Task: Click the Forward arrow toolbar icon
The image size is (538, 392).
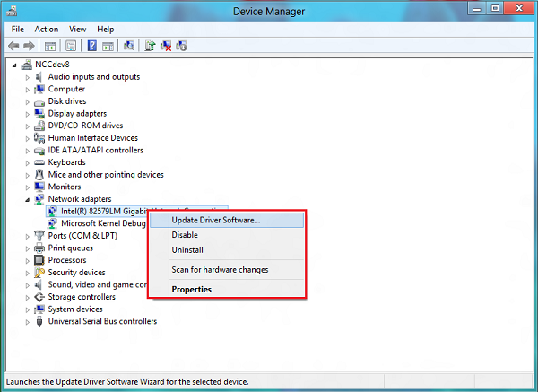Action: (x=29, y=46)
